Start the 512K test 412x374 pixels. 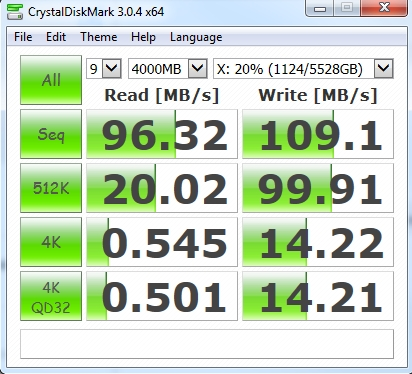point(51,188)
